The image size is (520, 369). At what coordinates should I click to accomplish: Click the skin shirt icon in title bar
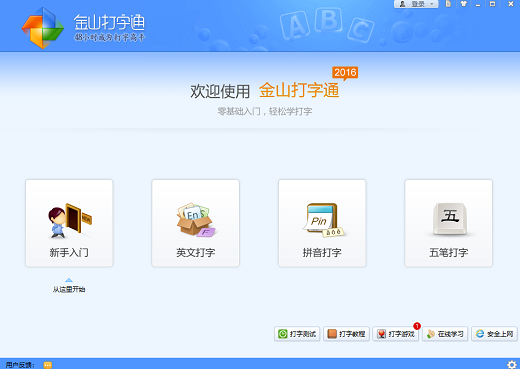(463, 4)
